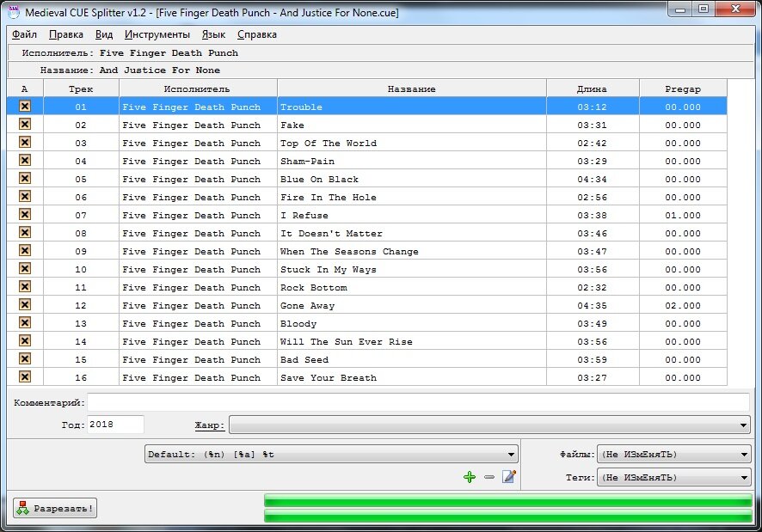Click the Разрезать! split button

pyautogui.click(x=55, y=508)
